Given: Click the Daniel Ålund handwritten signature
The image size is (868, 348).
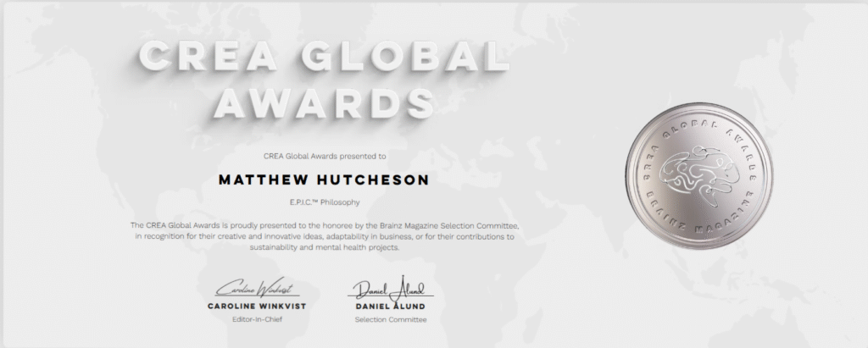Looking at the screenshot, I should (390, 289).
